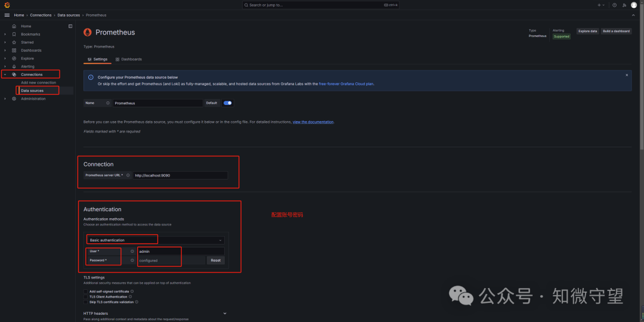Check Skip TLS certificate validation
Screen dimensions: 644x322
click(x=86, y=302)
